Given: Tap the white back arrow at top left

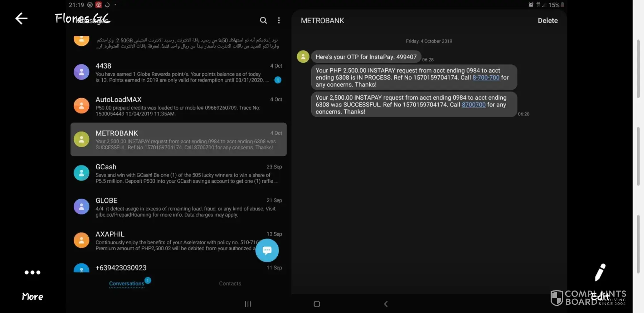Looking at the screenshot, I should click(x=21, y=19).
